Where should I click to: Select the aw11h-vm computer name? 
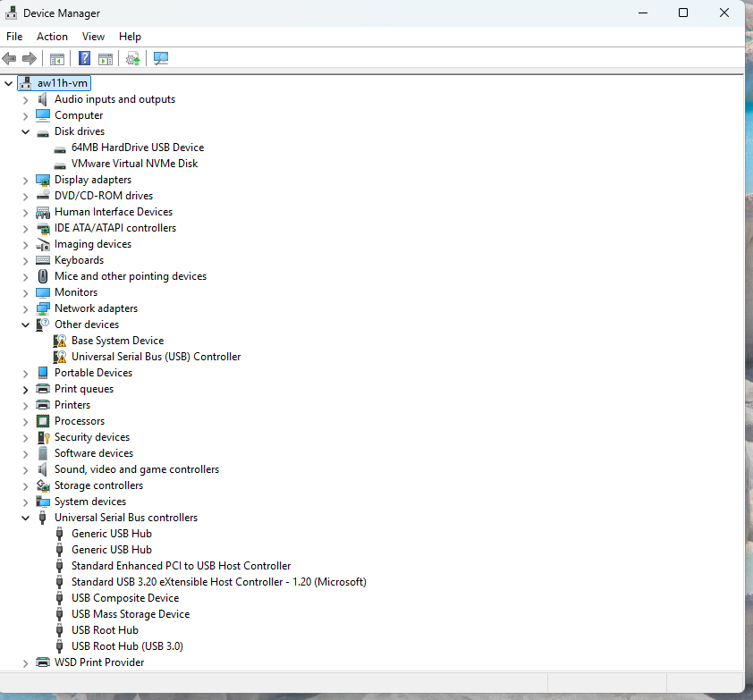[x=63, y=83]
